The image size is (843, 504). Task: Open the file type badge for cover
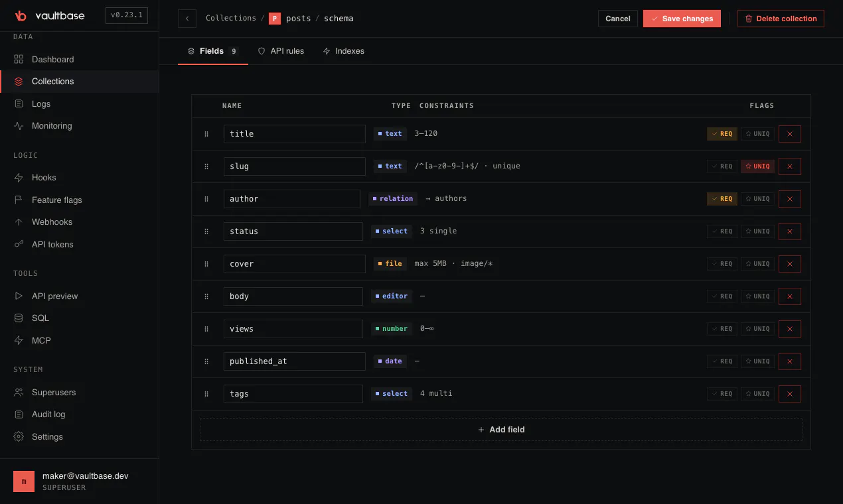coord(390,264)
